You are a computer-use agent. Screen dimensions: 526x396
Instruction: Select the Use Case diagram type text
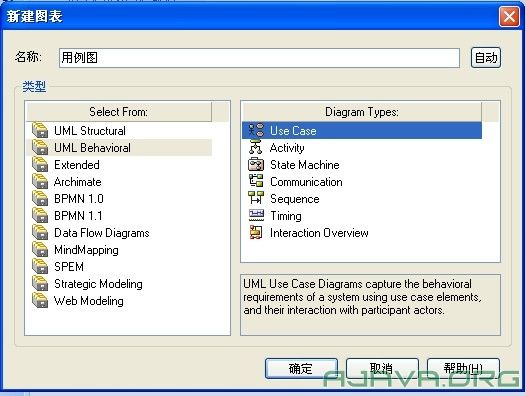[293, 131]
